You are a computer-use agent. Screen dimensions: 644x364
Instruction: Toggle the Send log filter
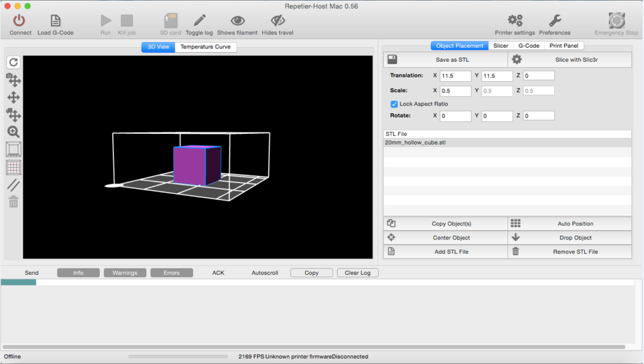click(31, 272)
